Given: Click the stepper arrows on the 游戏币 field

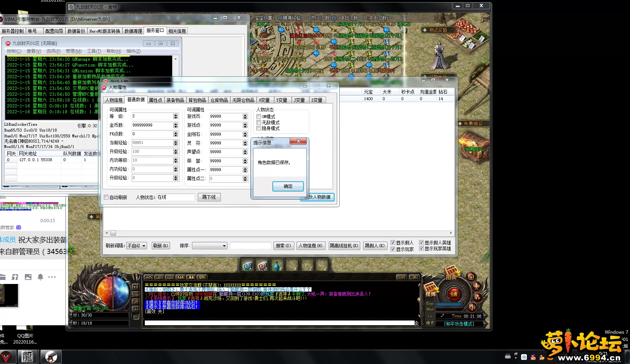Looking at the screenshot, I should (245, 116).
